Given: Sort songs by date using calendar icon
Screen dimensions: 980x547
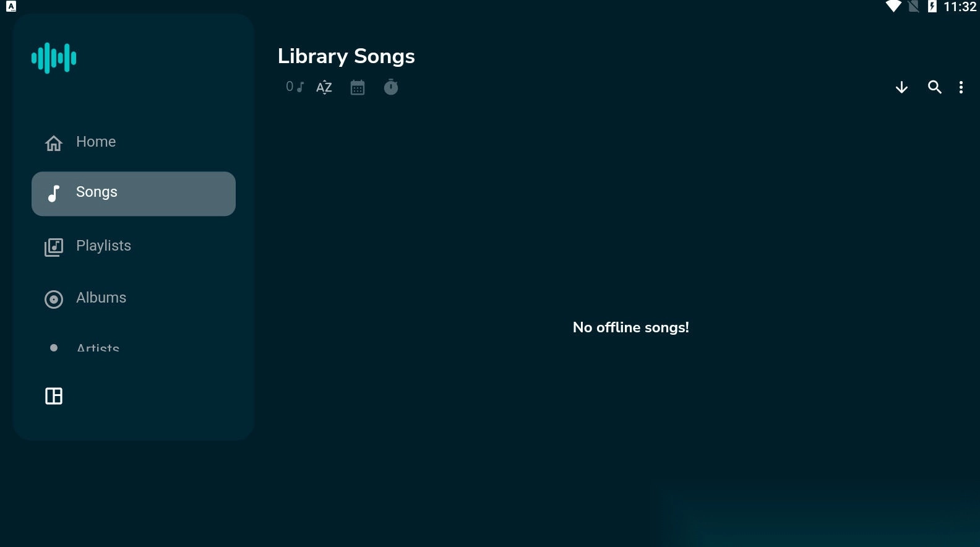Looking at the screenshot, I should [x=358, y=87].
